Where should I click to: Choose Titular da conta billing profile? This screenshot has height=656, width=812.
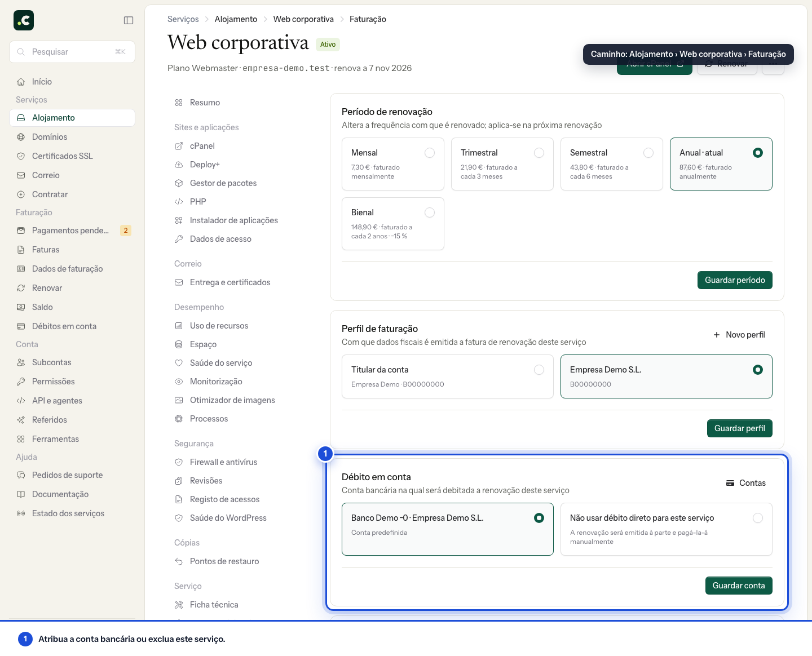tap(448, 376)
